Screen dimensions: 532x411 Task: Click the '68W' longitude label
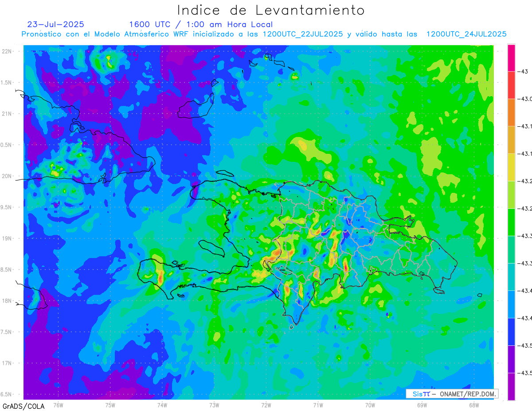(x=474, y=405)
